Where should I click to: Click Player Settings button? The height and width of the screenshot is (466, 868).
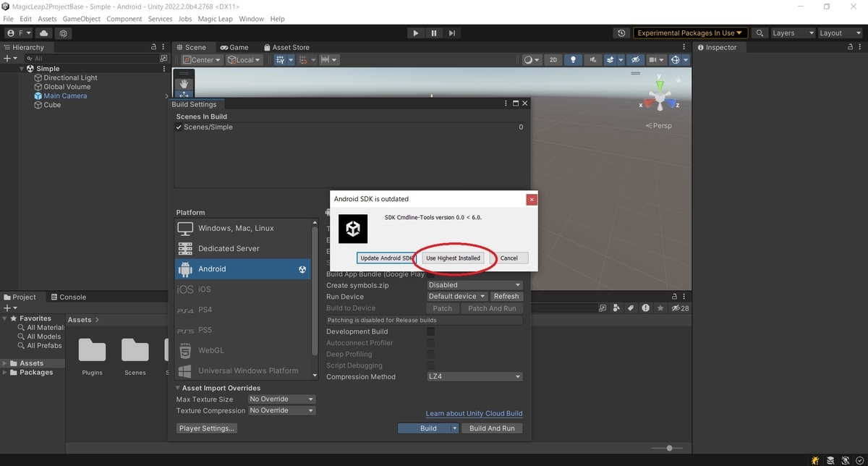208,428
